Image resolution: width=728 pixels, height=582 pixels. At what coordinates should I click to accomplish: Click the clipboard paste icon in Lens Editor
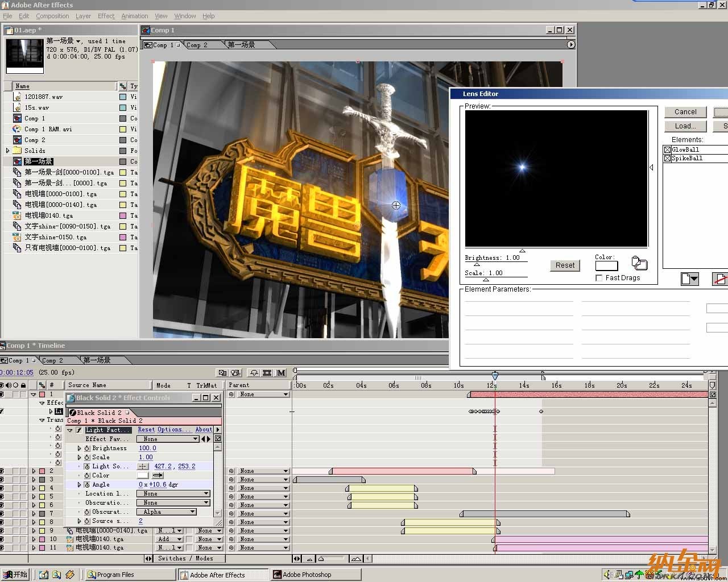(639, 263)
